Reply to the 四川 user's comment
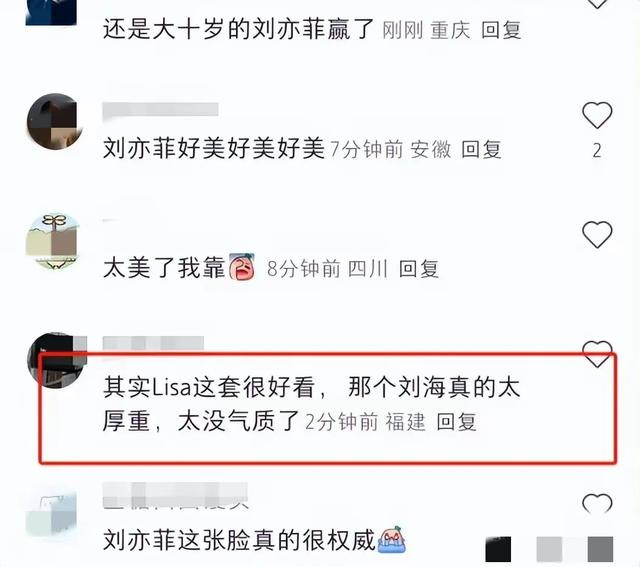The width and height of the screenshot is (640, 567). pyautogui.click(x=418, y=269)
